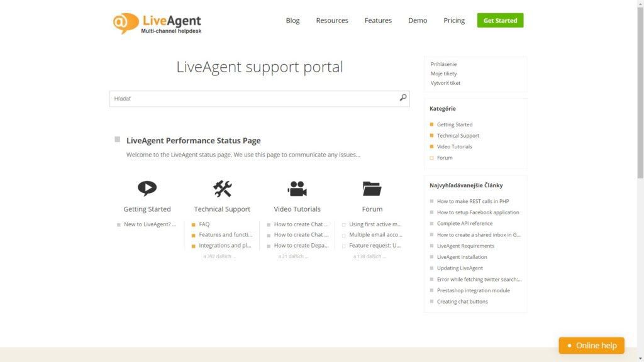Select the Video Tutorials camera icon
Screen dimensions: 644x362
297,189
